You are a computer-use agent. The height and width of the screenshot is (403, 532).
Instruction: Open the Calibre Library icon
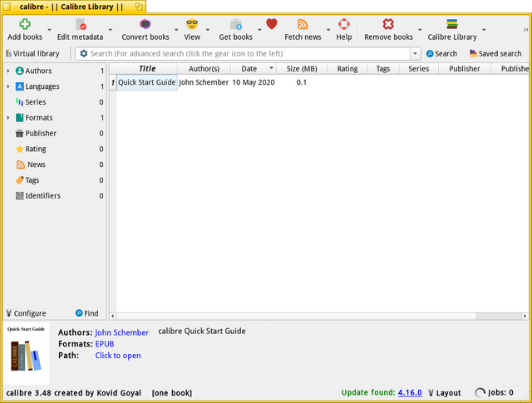pos(452,24)
